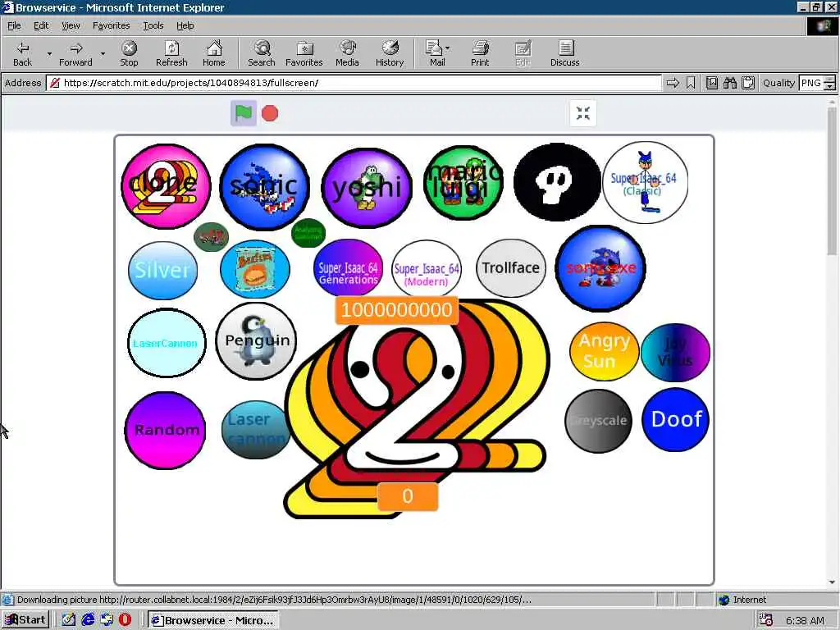
Task: Choose the cyan LaserCannon circle
Action: pyautogui.click(x=167, y=343)
